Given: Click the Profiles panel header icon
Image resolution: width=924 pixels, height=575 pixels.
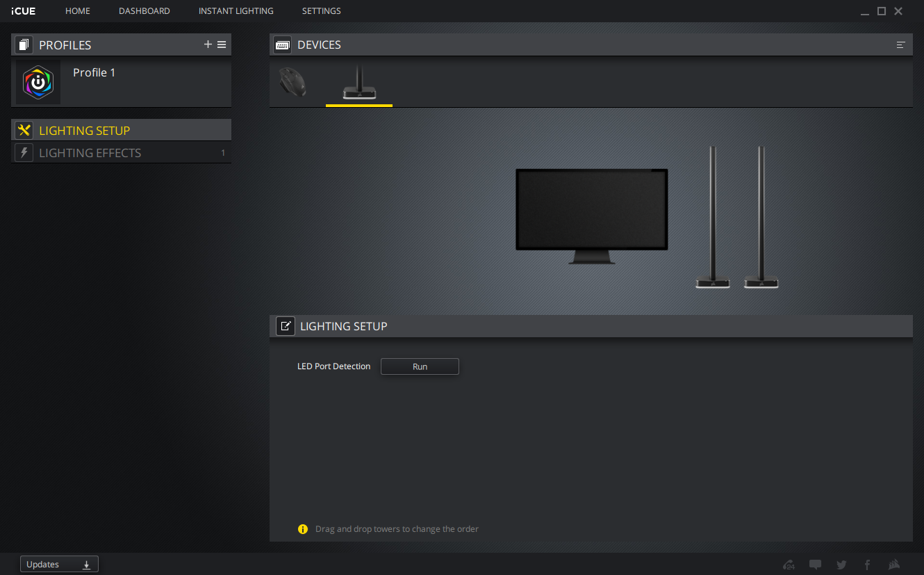Looking at the screenshot, I should (24, 45).
